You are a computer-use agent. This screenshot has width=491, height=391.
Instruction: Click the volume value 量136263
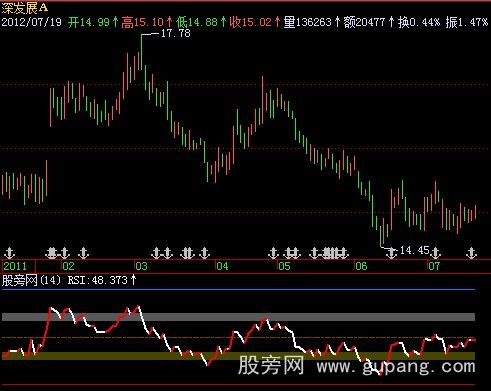(308, 22)
